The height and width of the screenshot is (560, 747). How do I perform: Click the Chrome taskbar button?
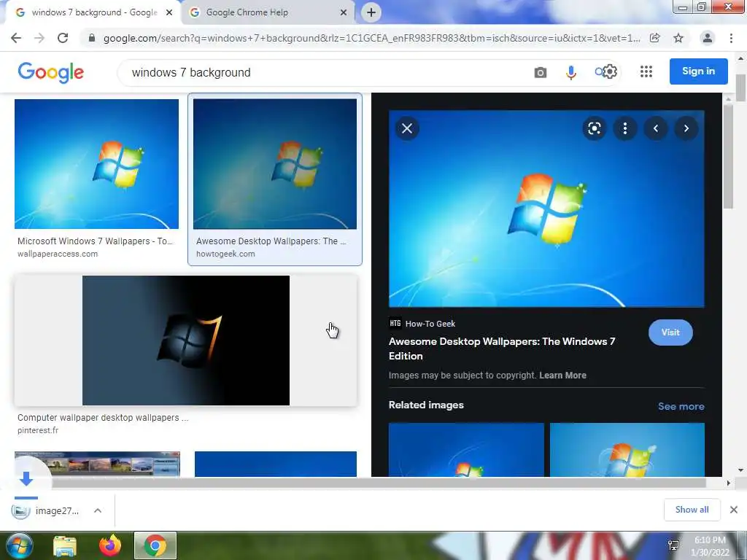155,545
